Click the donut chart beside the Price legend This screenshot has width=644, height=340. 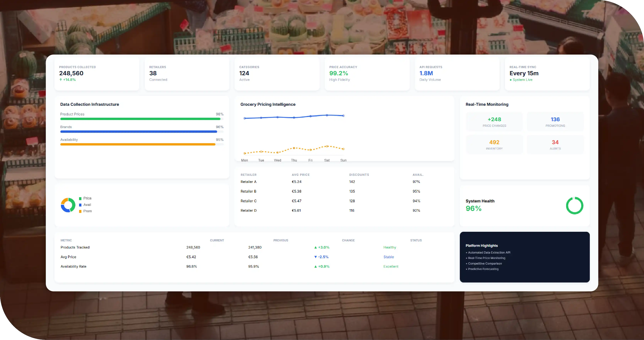click(x=68, y=205)
